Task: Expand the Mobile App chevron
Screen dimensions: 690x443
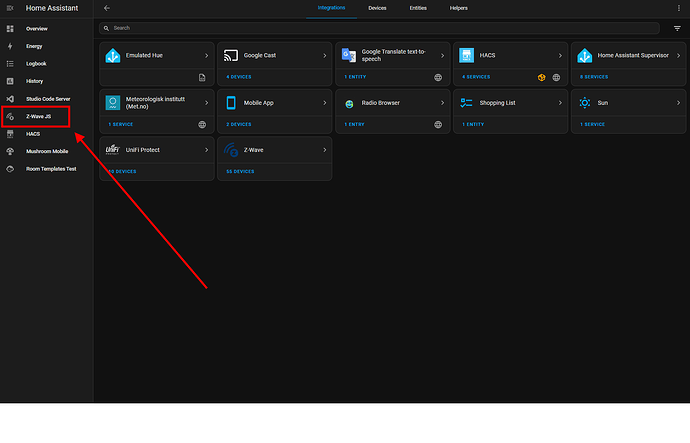Action: [x=324, y=103]
